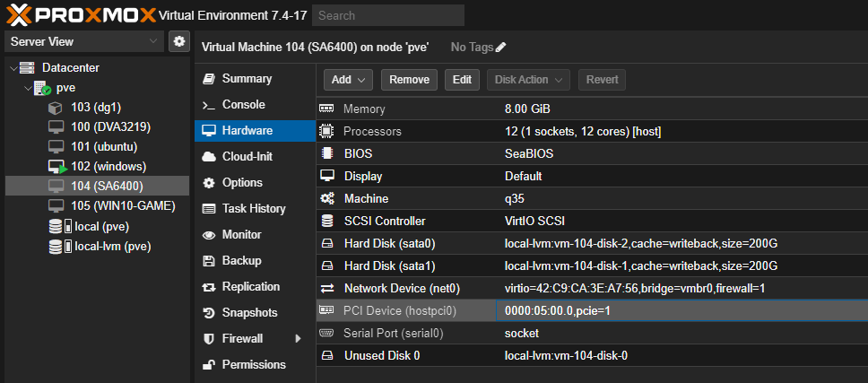This screenshot has width=868, height=383.
Task: Select the vm-104-disk-1 hard disk value
Action: [641, 266]
